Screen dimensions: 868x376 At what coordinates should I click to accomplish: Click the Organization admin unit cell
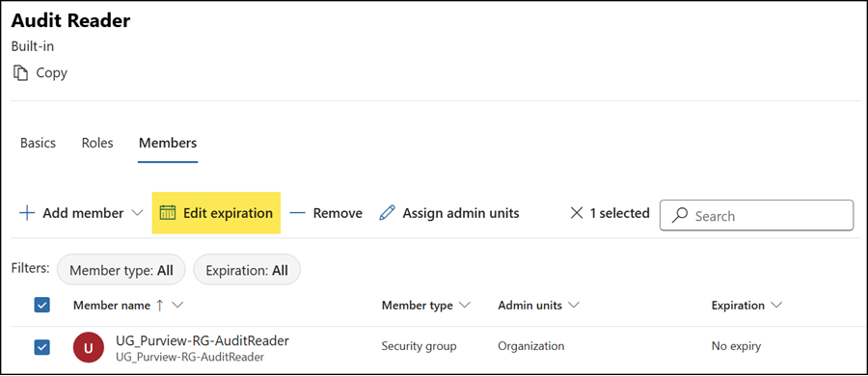click(530, 347)
